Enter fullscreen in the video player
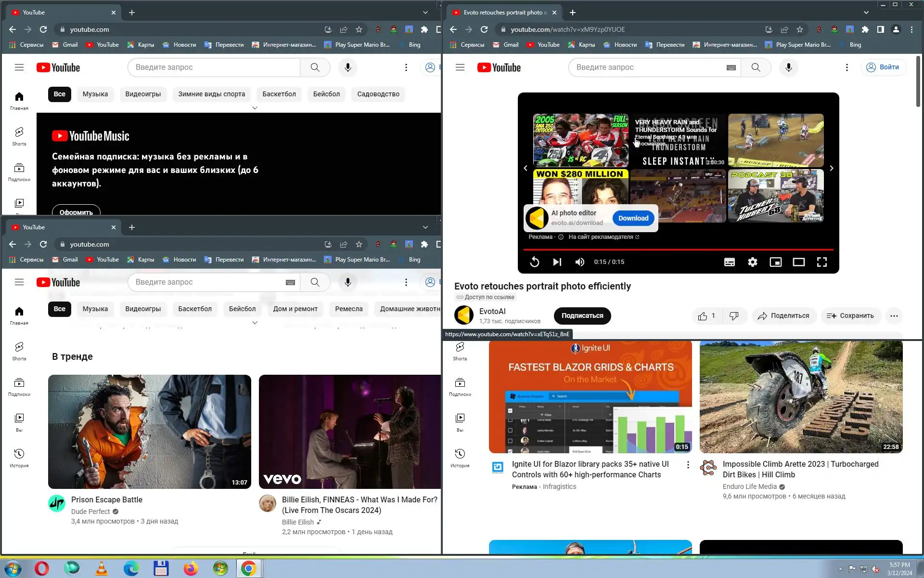This screenshot has height=578, width=924. click(821, 262)
